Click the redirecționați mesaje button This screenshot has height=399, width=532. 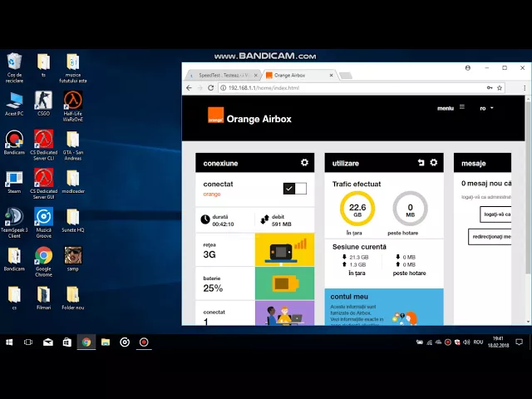coord(490,236)
